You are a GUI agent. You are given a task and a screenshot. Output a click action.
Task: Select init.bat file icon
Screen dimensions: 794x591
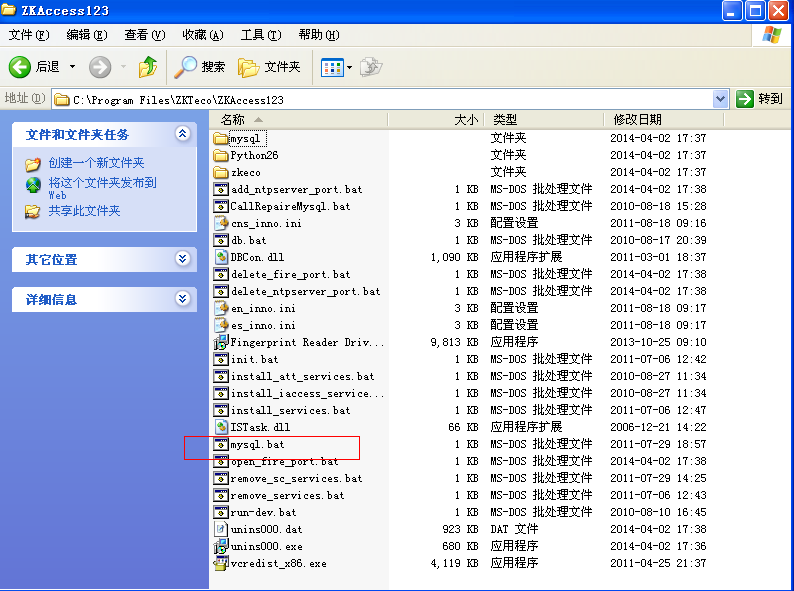(x=221, y=360)
